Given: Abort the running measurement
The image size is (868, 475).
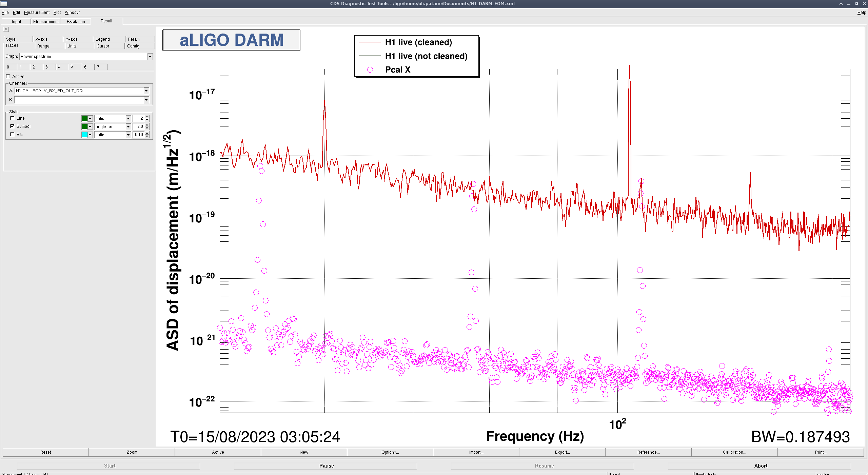Looking at the screenshot, I should coord(759,466).
